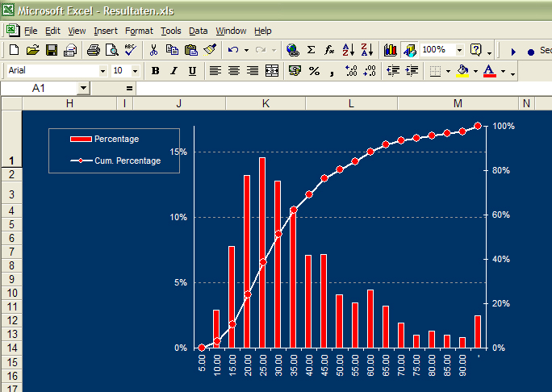Toggle Bold formatting
The image size is (552, 392).
pos(155,71)
